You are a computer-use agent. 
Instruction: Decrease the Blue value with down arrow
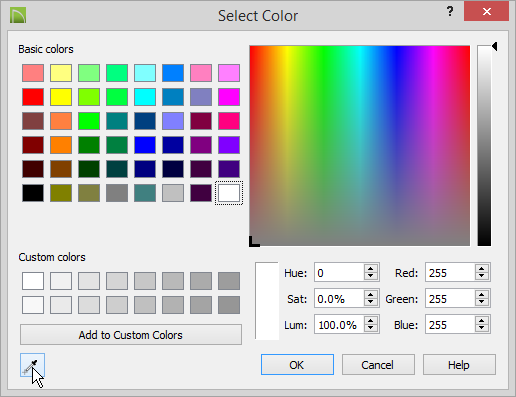tap(482, 328)
